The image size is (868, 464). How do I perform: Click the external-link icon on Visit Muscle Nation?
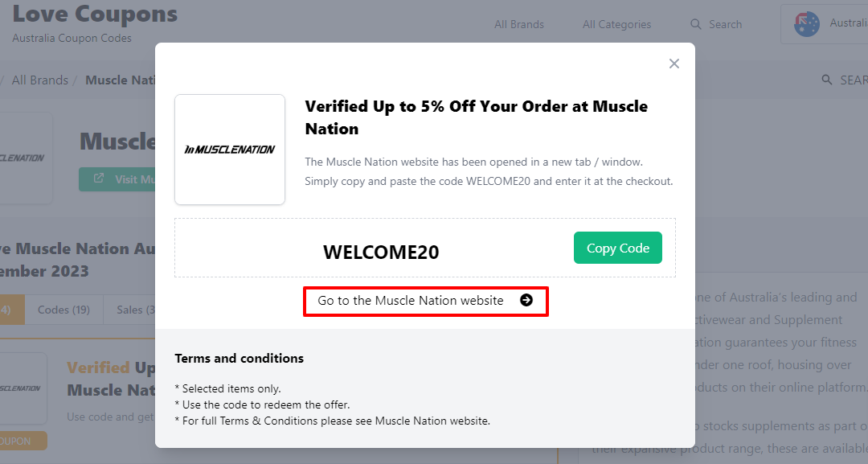[100, 179]
